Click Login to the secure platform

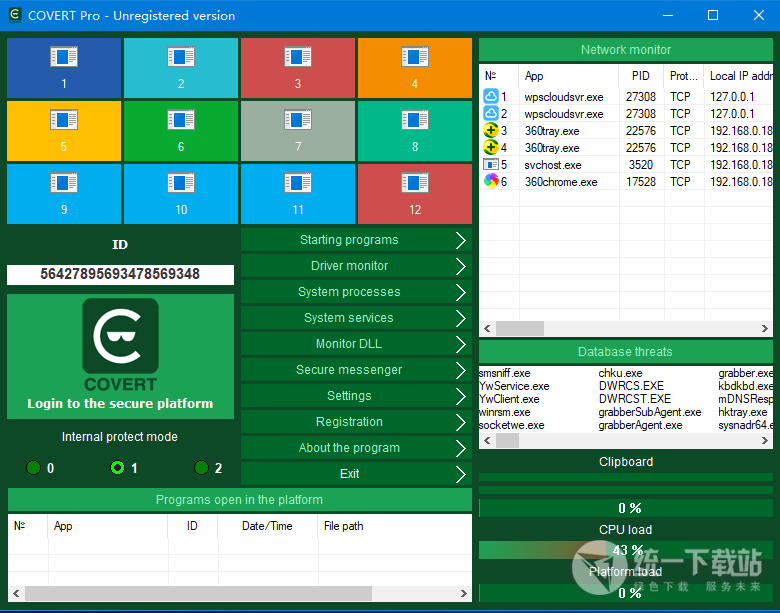[x=120, y=404]
